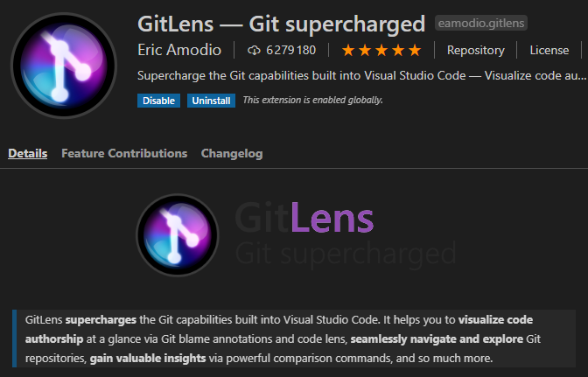This screenshot has width=588, height=377.
Task: Click the extension description line
Action: point(362,76)
